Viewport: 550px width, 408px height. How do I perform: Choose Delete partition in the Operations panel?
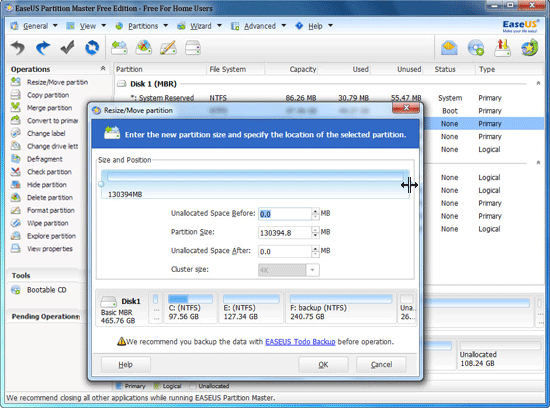(42, 198)
